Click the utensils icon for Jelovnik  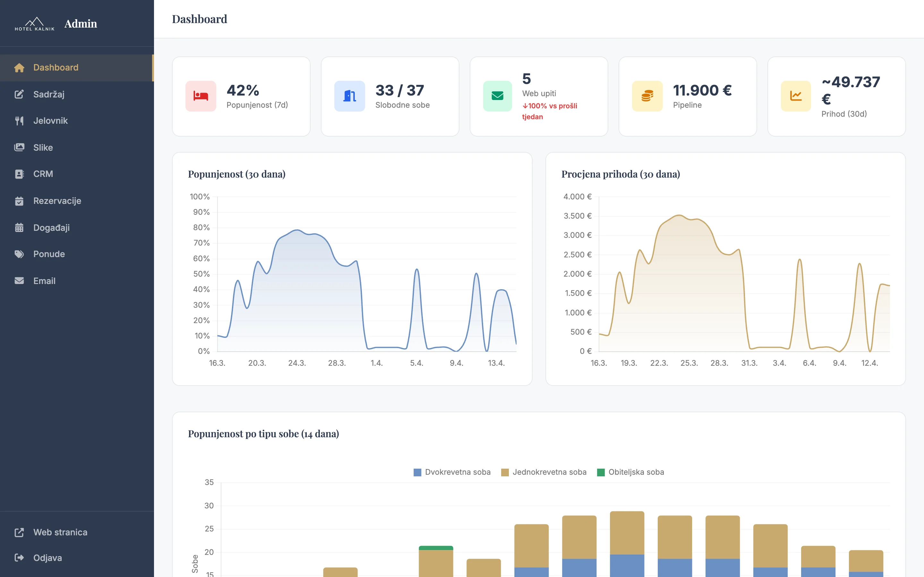[19, 121]
